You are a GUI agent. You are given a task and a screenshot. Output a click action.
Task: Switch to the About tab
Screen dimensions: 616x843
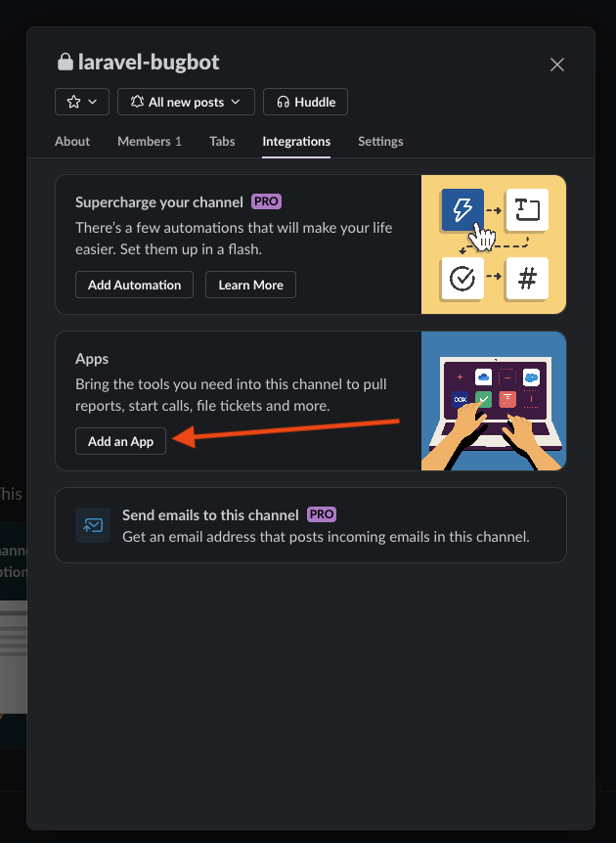click(x=72, y=142)
